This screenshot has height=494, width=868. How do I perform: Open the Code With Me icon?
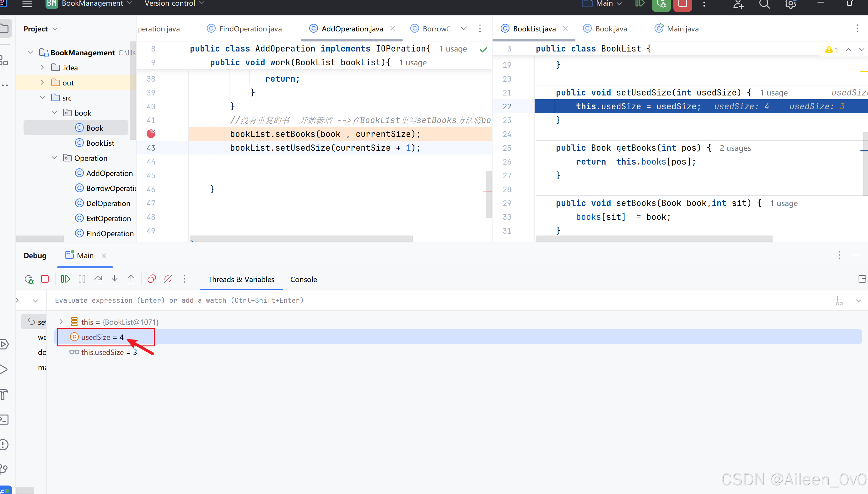pyautogui.click(x=738, y=4)
